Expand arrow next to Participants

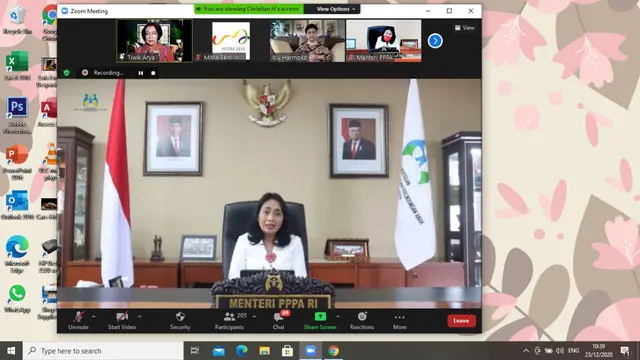pyautogui.click(x=254, y=316)
